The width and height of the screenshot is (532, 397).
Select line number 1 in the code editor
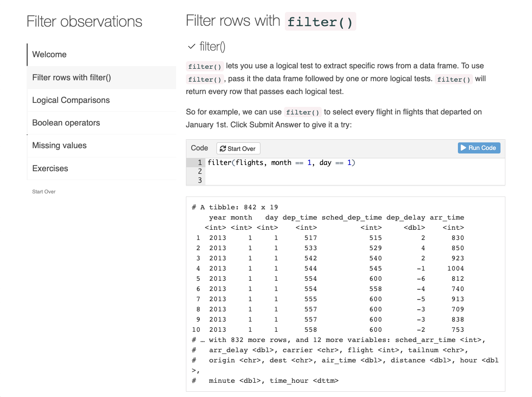(x=199, y=162)
